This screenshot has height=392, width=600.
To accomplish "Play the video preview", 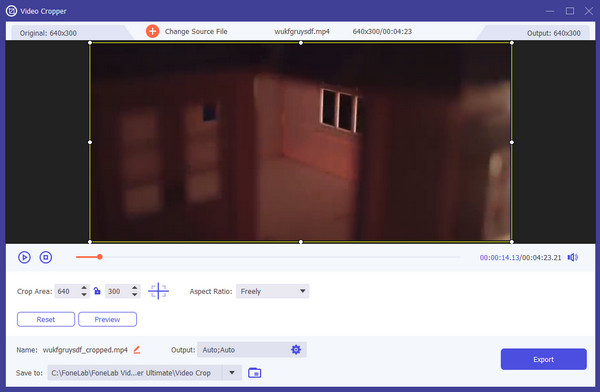I will [24, 257].
